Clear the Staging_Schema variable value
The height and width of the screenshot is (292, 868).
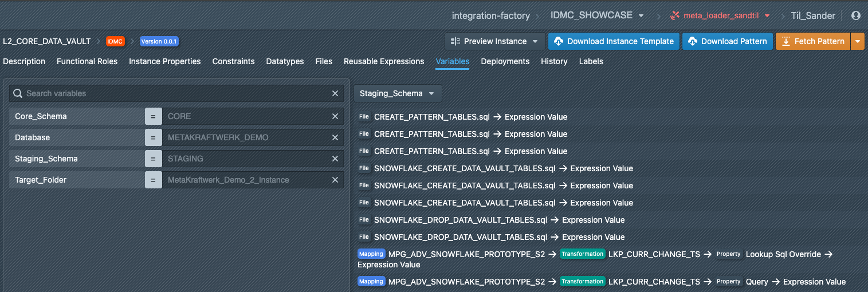(x=335, y=159)
